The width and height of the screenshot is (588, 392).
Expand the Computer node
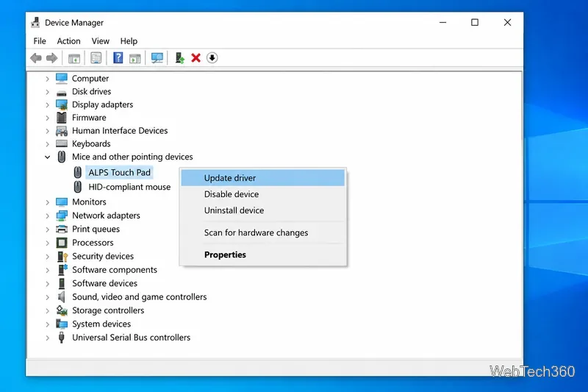(x=47, y=79)
